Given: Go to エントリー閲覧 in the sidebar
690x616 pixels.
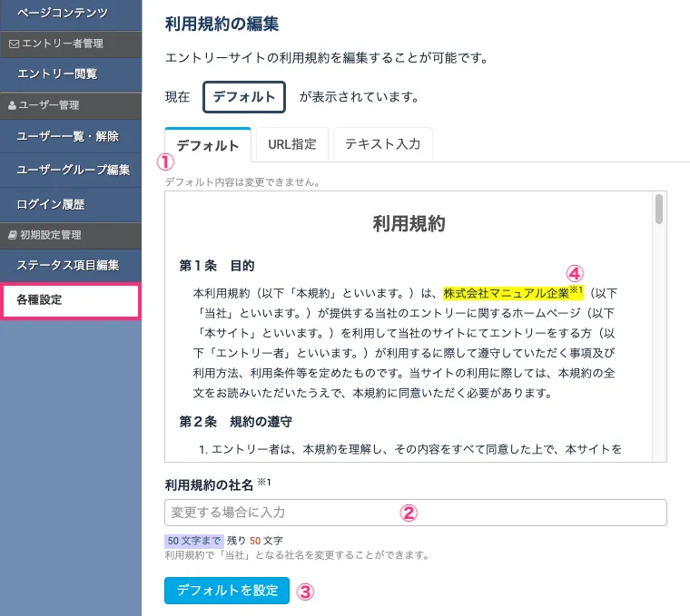Looking at the screenshot, I should pos(56,73).
